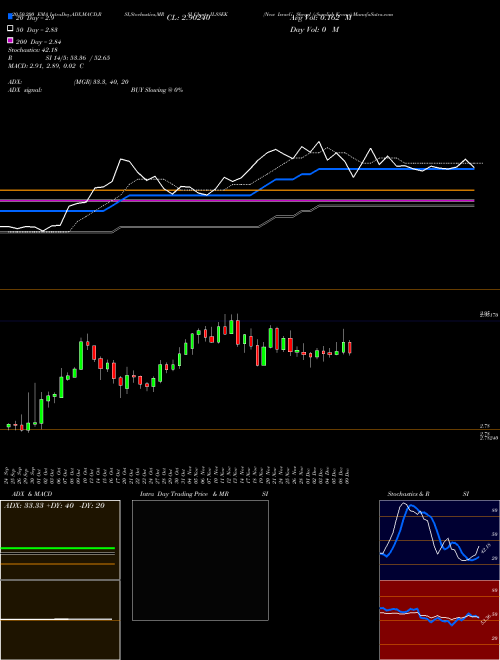Click the 'MACD: 2.91, 2.89, 0.02 C' line
500x660 pixels.
(45, 66)
